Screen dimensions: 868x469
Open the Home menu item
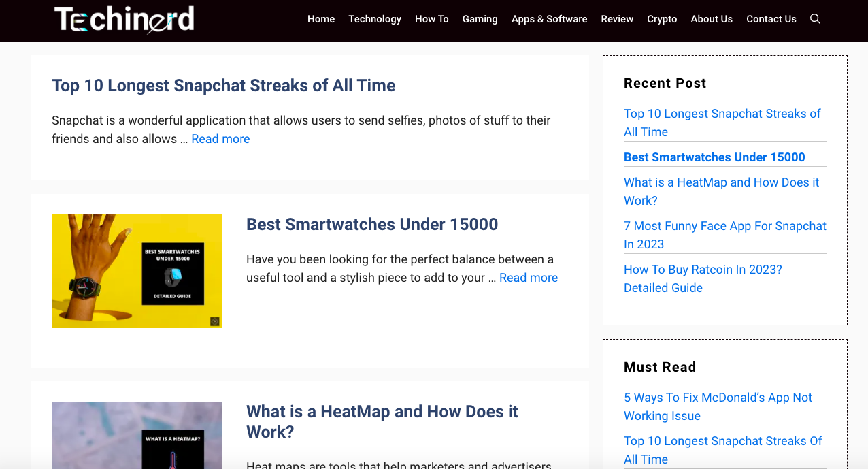321,19
